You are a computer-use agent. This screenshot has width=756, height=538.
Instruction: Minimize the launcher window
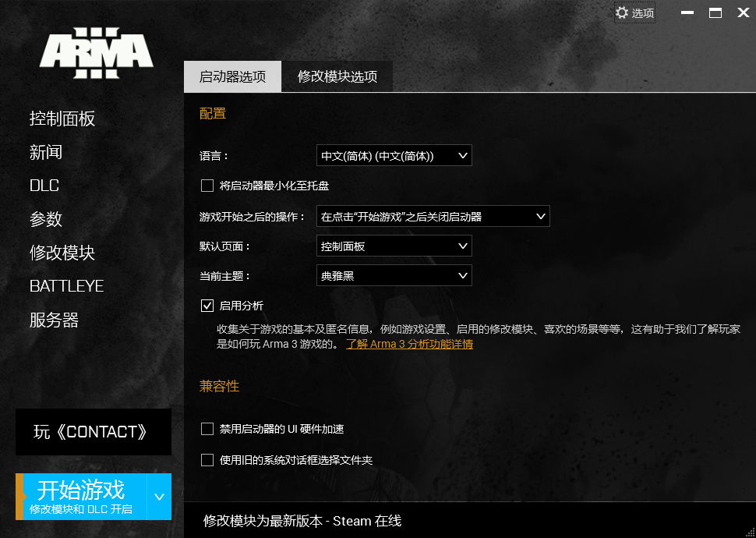coord(687,13)
